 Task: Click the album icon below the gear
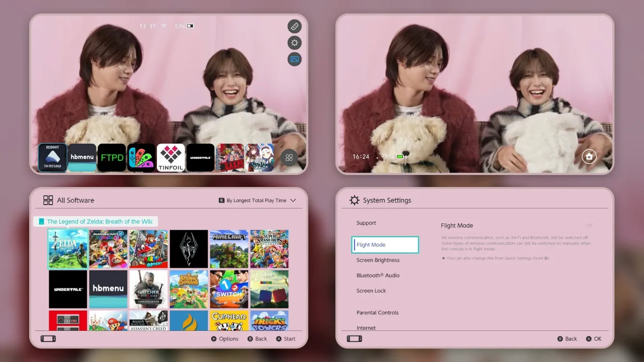(x=294, y=59)
